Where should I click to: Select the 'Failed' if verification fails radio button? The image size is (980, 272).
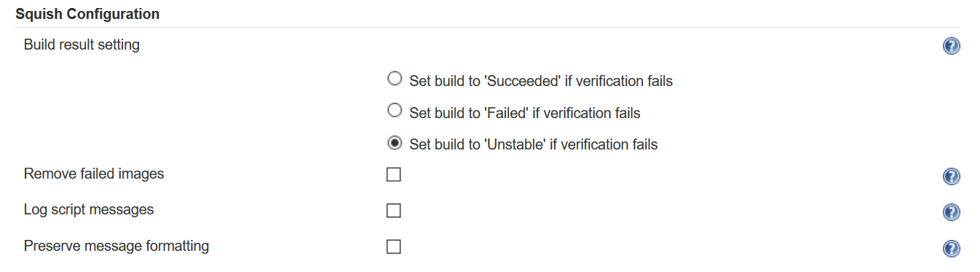tap(394, 110)
